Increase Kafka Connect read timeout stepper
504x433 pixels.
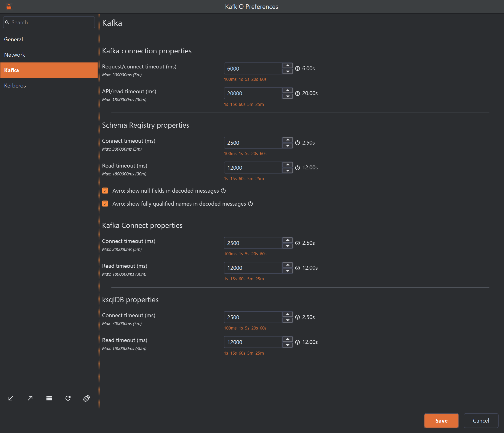(288, 265)
